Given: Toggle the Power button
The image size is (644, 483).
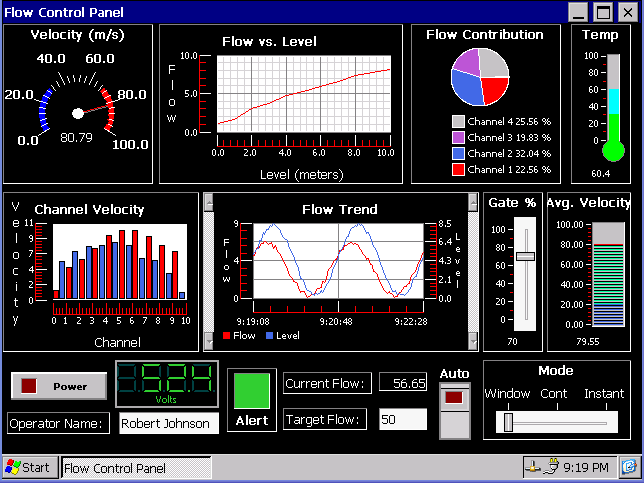Looking at the screenshot, I should click(59, 386).
